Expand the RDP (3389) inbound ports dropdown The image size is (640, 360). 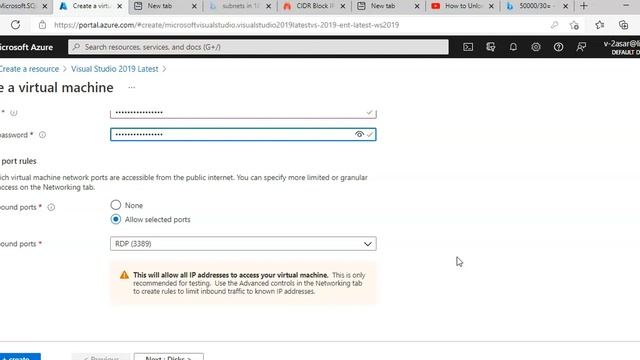click(243, 244)
